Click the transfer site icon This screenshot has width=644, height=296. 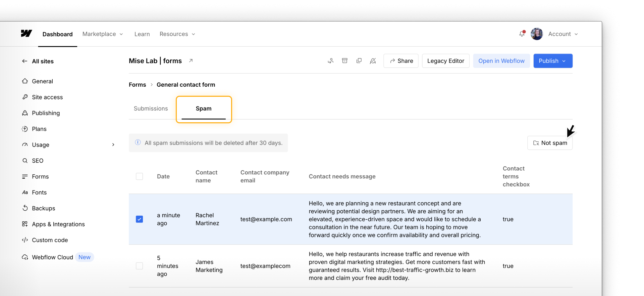click(331, 61)
